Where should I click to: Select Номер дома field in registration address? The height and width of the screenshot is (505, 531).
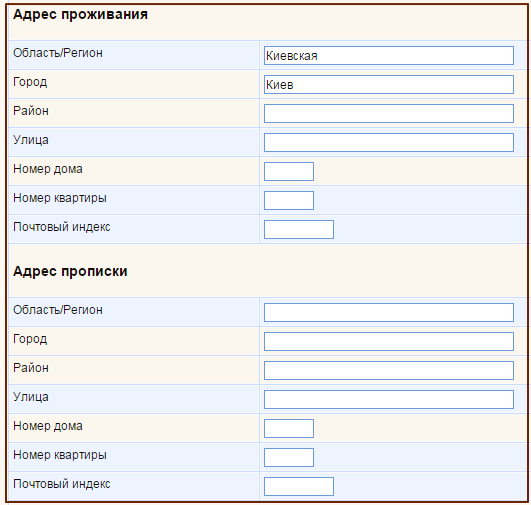click(289, 428)
